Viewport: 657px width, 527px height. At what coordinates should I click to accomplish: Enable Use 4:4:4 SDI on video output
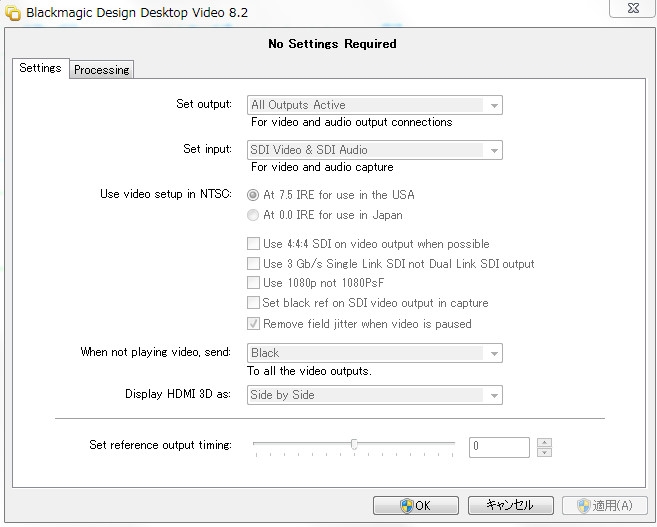(253, 244)
